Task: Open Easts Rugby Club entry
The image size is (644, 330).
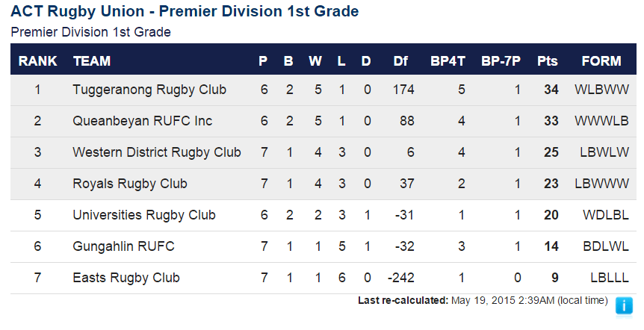Action: [126, 278]
